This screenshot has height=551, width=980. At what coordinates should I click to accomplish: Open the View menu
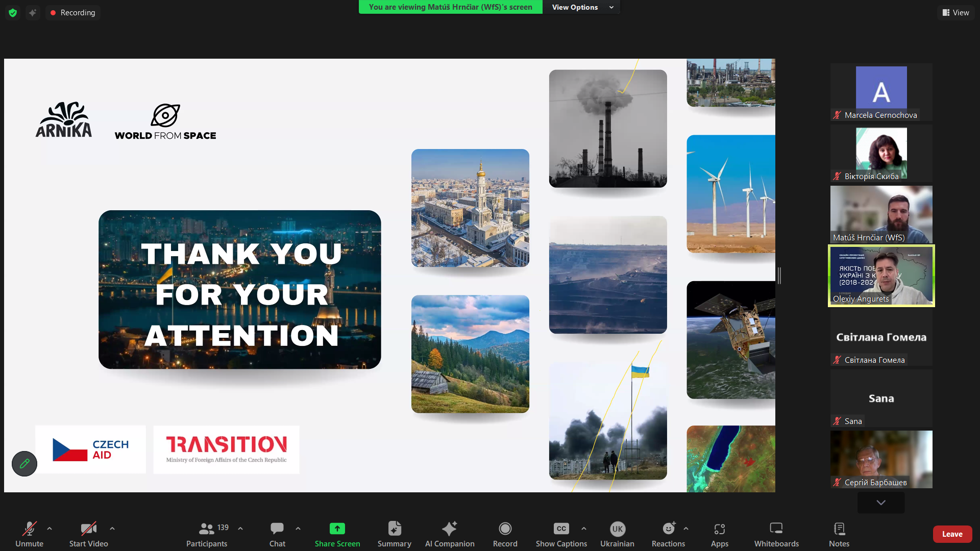tap(955, 12)
